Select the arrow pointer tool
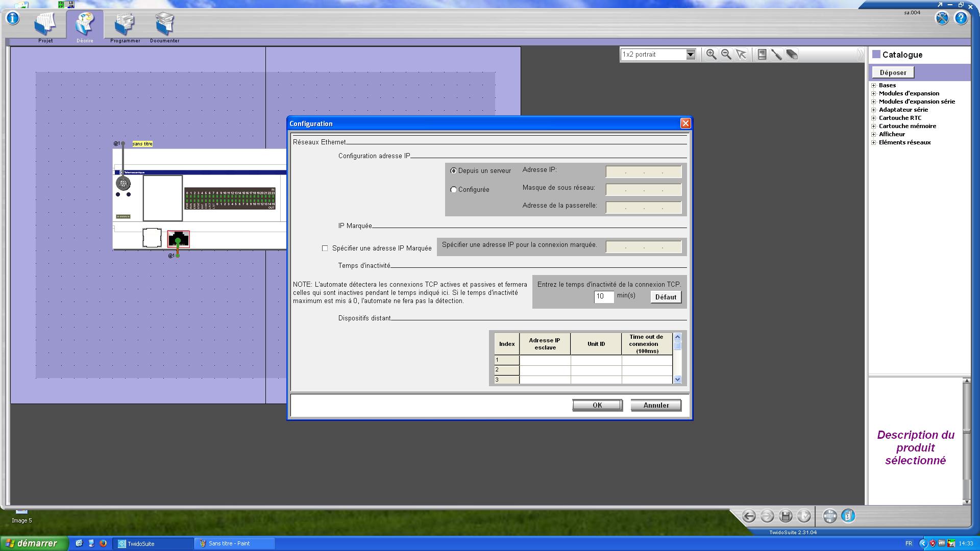Screen dimensions: 980x551 pyautogui.click(x=741, y=55)
